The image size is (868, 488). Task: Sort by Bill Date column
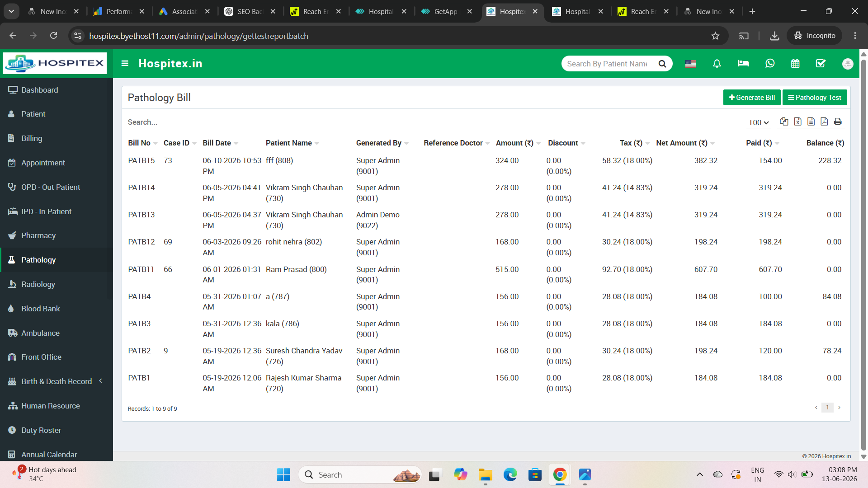pos(220,143)
